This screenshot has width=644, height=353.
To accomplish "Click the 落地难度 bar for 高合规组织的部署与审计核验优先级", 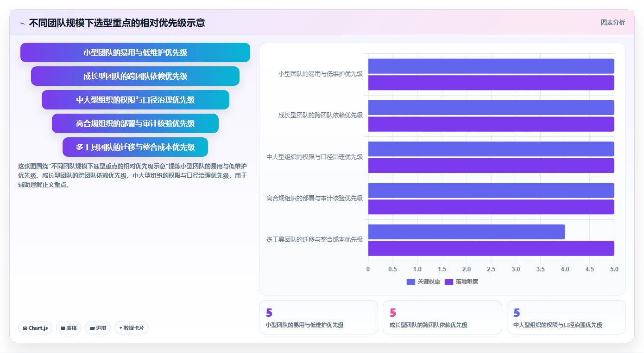I will (x=491, y=207).
